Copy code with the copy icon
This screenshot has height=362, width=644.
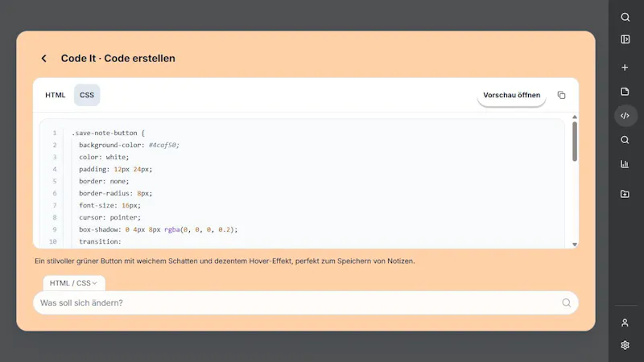(561, 95)
